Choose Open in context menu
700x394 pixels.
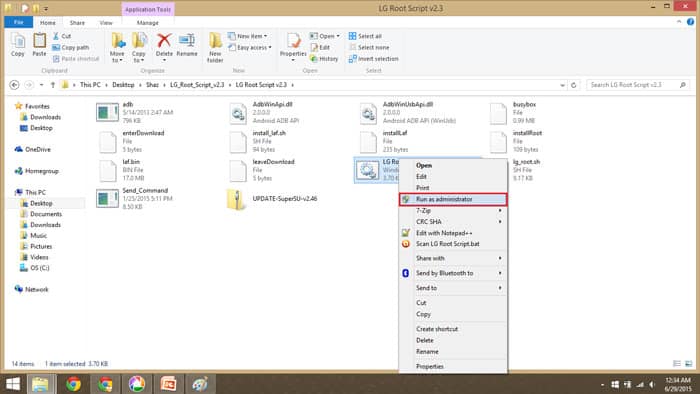(x=453, y=166)
